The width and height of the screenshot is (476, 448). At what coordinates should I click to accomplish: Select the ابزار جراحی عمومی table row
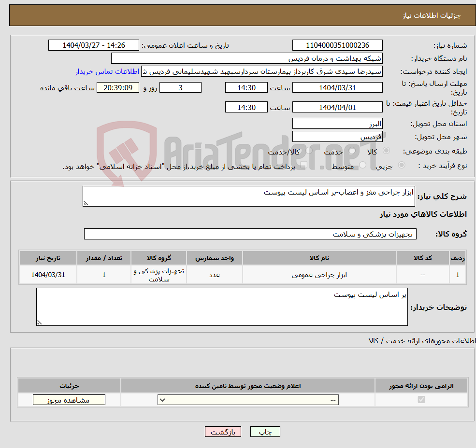(242, 274)
